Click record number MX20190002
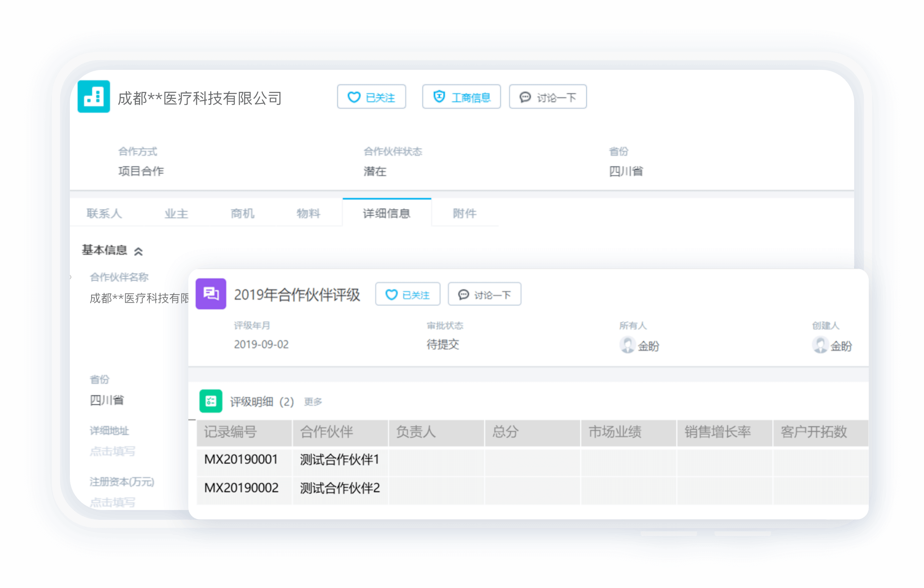The image size is (924, 588). [241, 488]
